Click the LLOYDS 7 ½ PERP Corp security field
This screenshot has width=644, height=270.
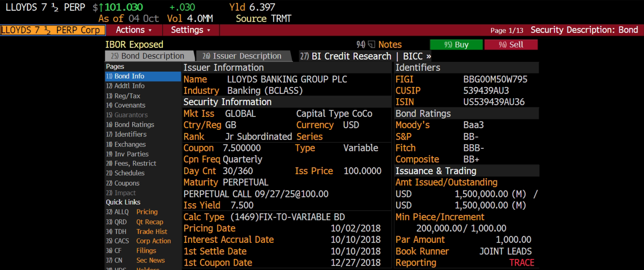click(53, 30)
